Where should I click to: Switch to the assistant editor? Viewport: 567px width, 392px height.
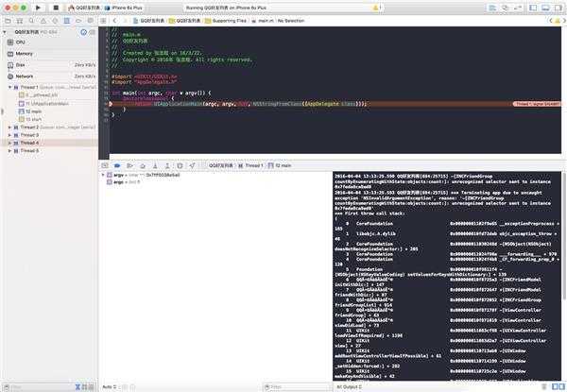(x=506, y=8)
